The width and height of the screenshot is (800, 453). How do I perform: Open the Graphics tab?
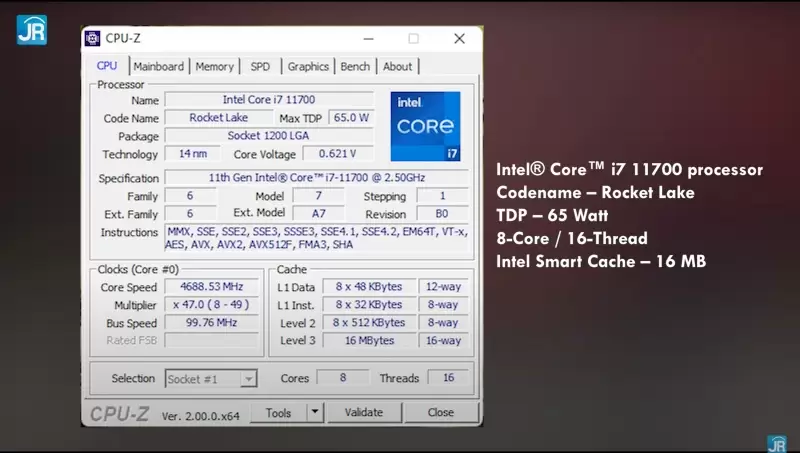point(308,66)
